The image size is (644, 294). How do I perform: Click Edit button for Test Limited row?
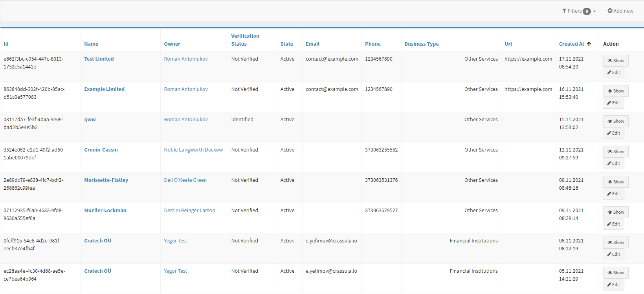coord(613,72)
